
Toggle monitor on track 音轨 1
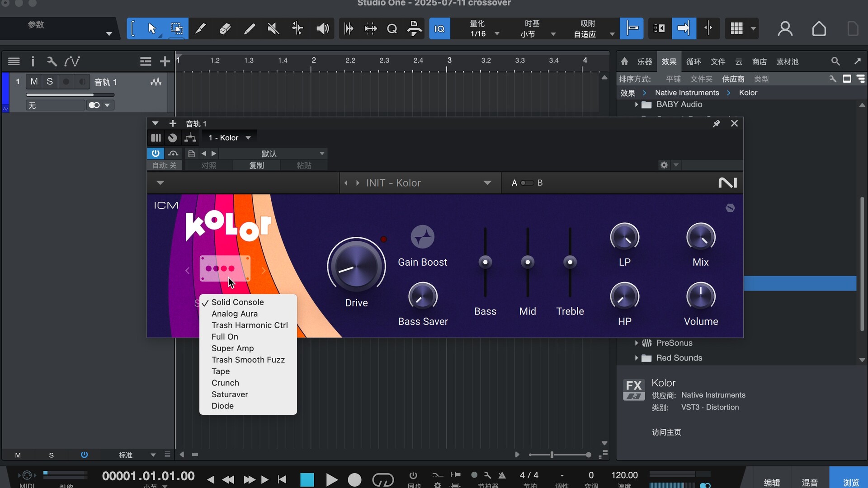pos(82,82)
